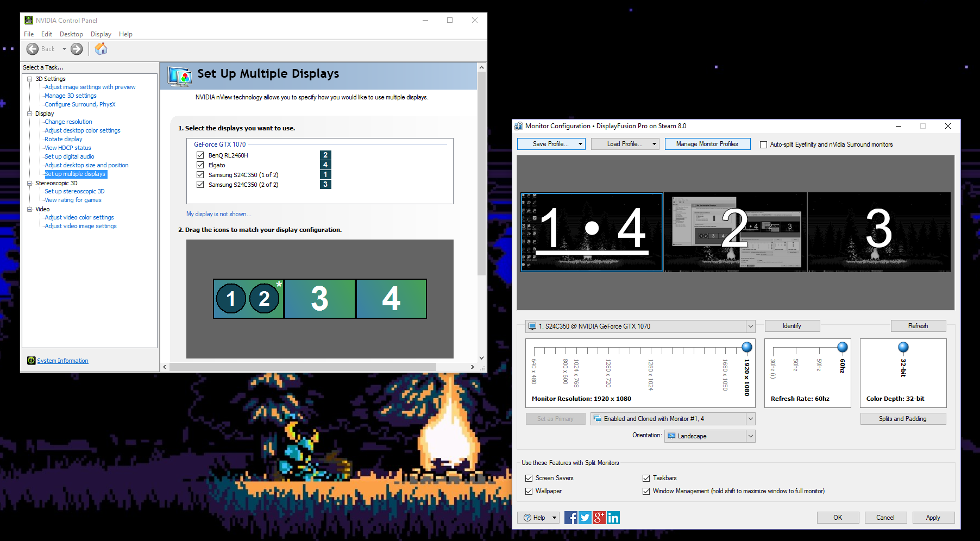Share via the Facebook icon

(x=570, y=518)
